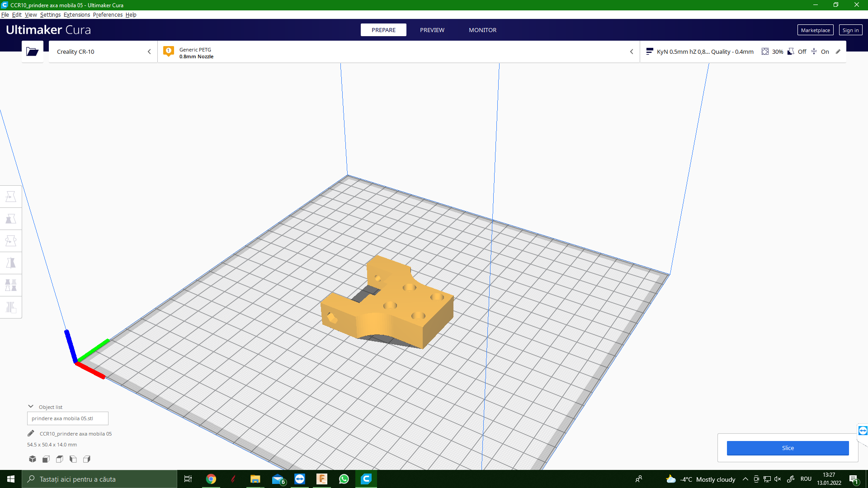This screenshot has height=488, width=868.
Task: Switch to 3D view cube icon
Action: click(33, 459)
